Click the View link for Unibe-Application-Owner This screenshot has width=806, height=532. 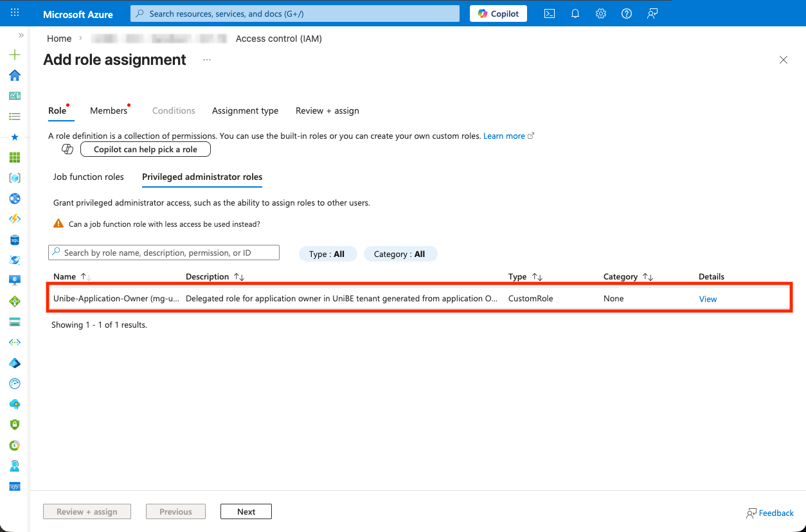coord(708,299)
